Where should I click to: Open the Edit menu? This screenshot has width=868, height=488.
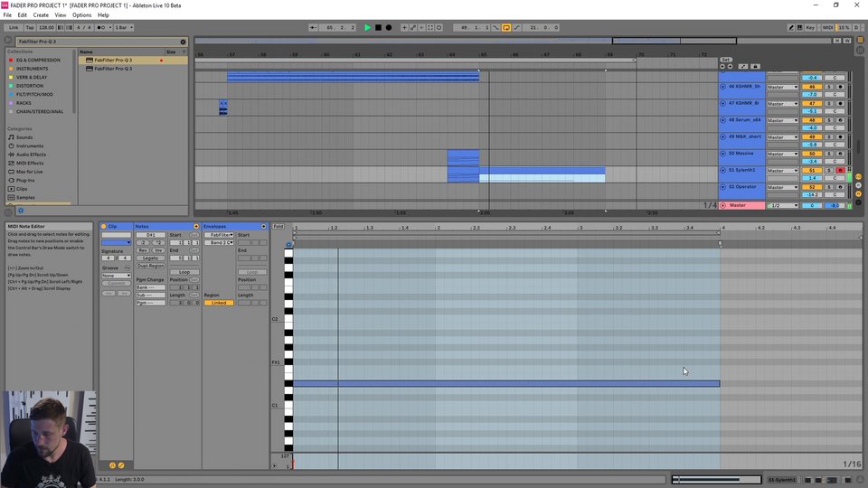pyautogui.click(x=22, y=15)
